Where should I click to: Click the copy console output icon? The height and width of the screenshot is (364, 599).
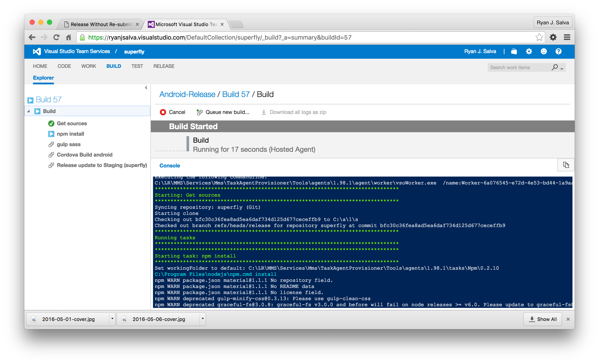566,165
